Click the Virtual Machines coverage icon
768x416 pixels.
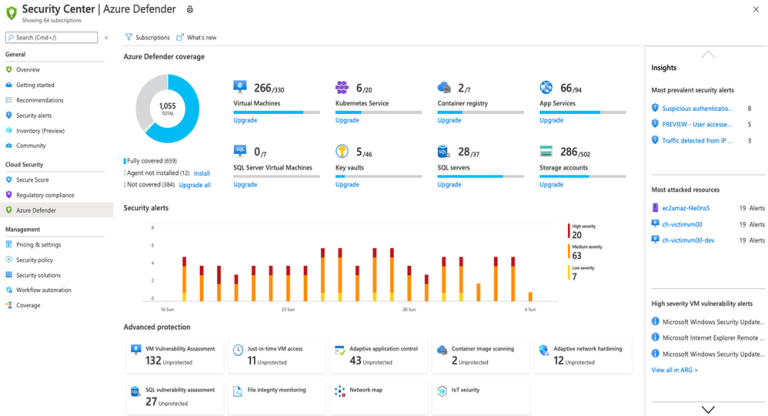(x=241, y=89)
